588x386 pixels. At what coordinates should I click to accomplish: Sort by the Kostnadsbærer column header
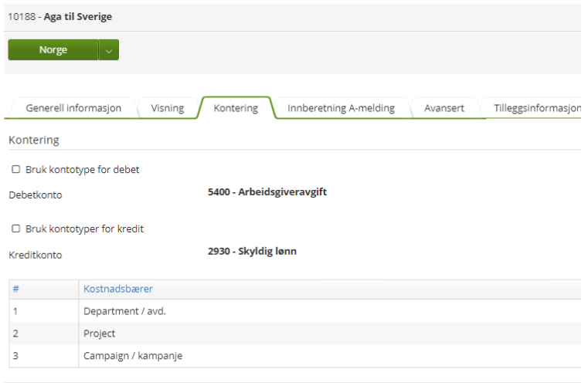[118, 289]
